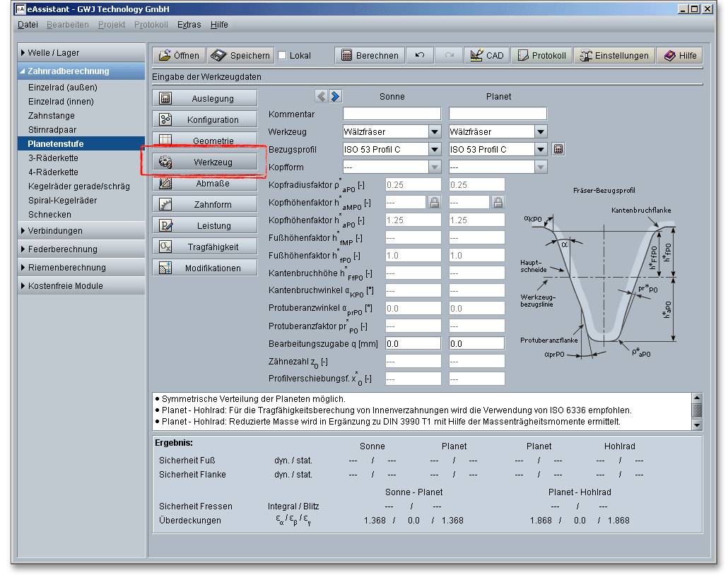Image resolution: width=728 pixels, height=575 pixels.
Task: Open the Sonne Werkzeug dropdown
Action: tap(435, 131)
